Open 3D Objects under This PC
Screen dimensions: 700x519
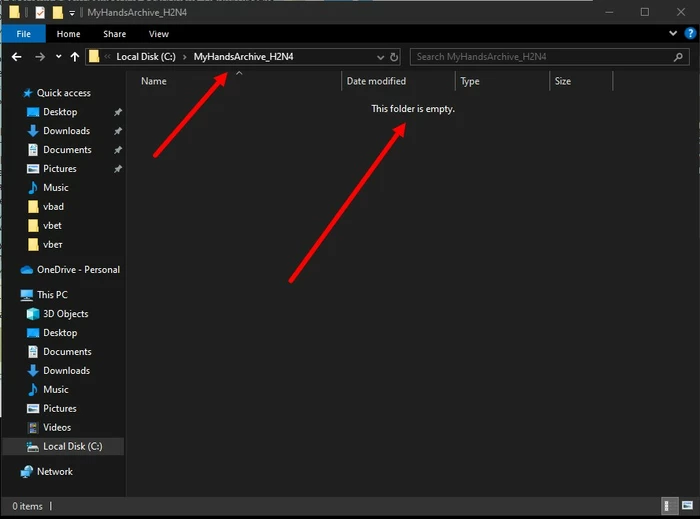[x=65, y=314]
